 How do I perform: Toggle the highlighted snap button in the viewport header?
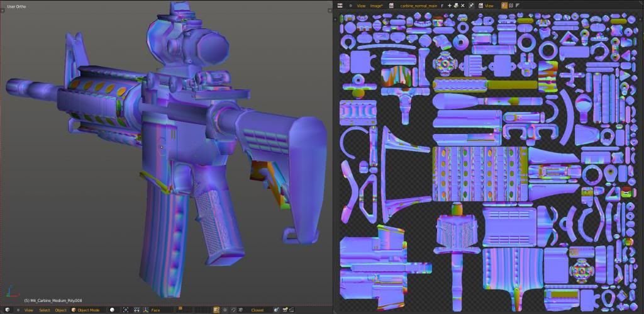pyautogui.click(x=216, y=310)
